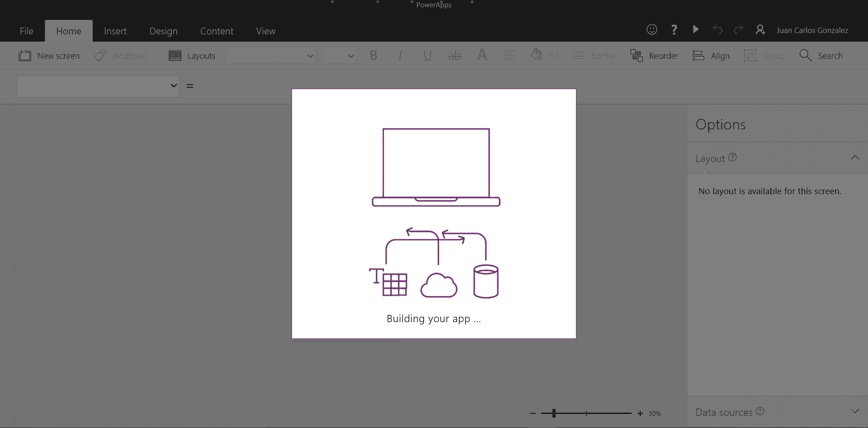The height and width of the screenshot is (428, 868).
Task: Open the property selector dropdown
Action: (98, 86)
